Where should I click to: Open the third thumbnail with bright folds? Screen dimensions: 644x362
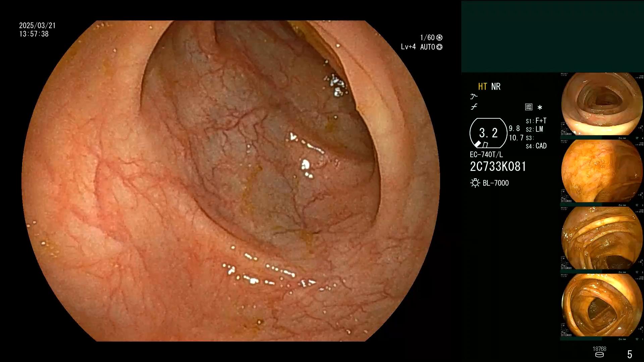602,238
